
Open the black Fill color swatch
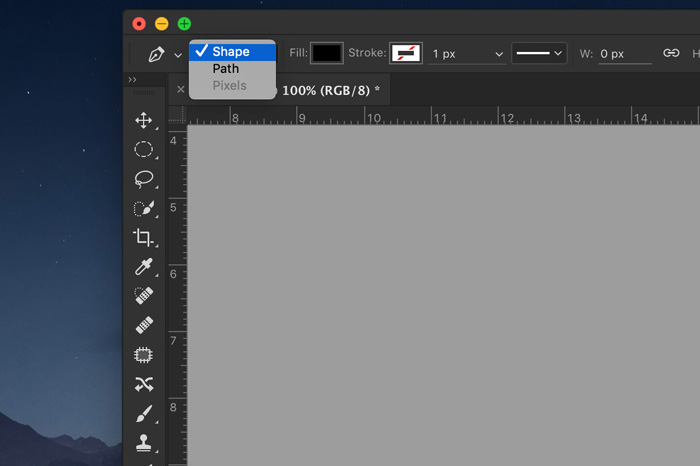coord(327,53)
